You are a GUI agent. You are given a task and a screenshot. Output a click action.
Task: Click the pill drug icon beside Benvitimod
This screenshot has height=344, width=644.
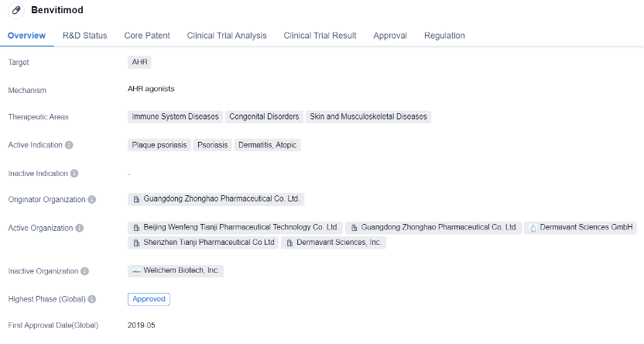15,11
